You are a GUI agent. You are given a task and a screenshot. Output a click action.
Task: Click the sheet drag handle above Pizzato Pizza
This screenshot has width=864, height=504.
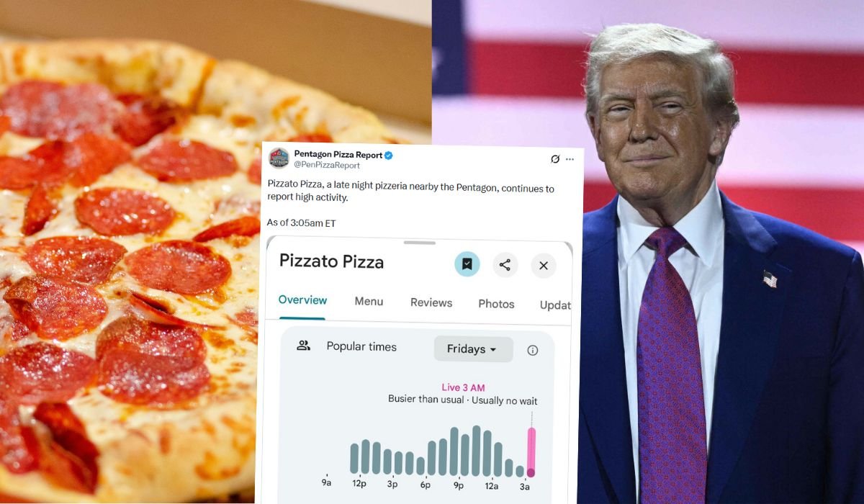click(419, 243)
